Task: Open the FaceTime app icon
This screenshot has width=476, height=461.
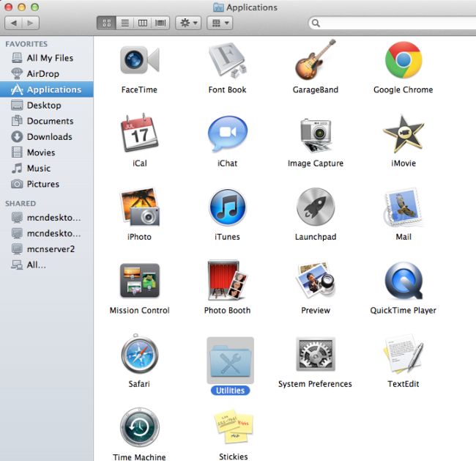Action: pos(139,60)
